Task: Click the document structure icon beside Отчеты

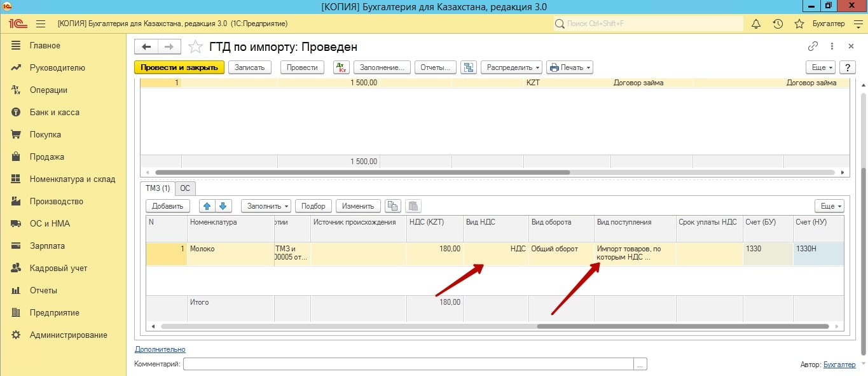Action: click(469, 67)
